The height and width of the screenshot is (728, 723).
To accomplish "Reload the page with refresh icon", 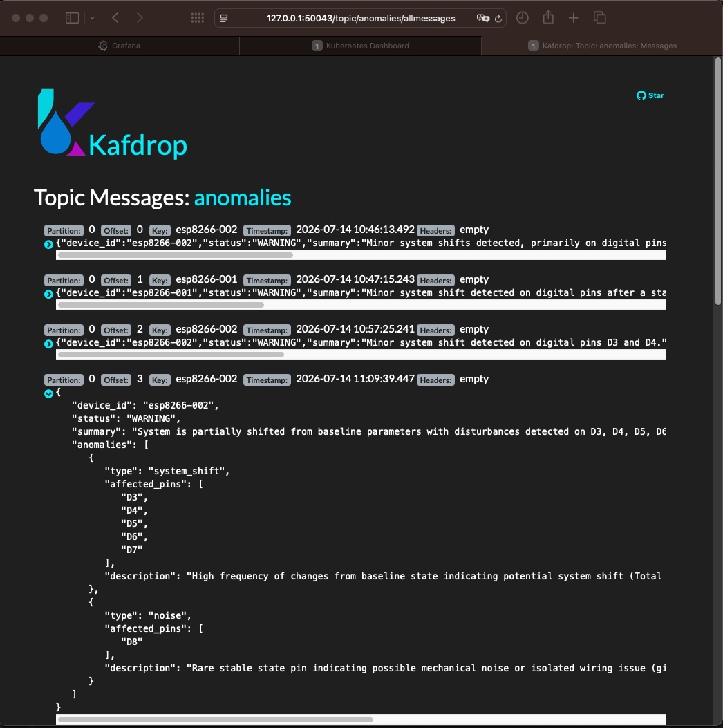I will pyautogui.click(x=498, y=19).
